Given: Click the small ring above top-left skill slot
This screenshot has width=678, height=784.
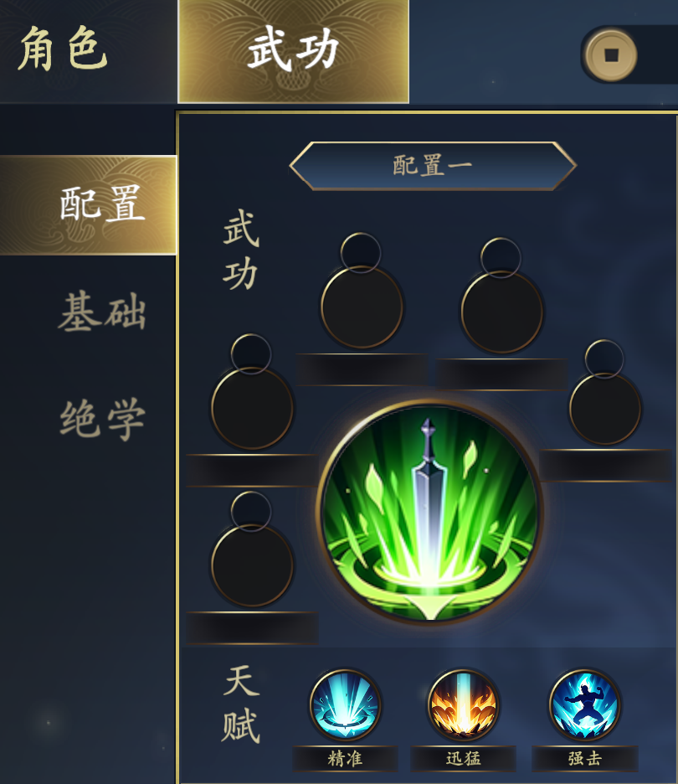Looking at the screenshot, I should (x=361, y=253).
